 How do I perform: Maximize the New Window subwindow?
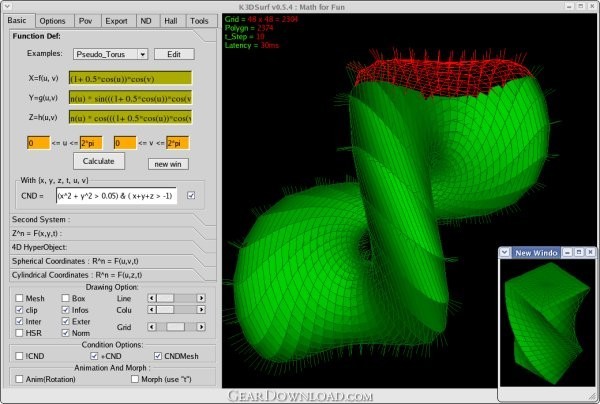[x=579, y=252]
